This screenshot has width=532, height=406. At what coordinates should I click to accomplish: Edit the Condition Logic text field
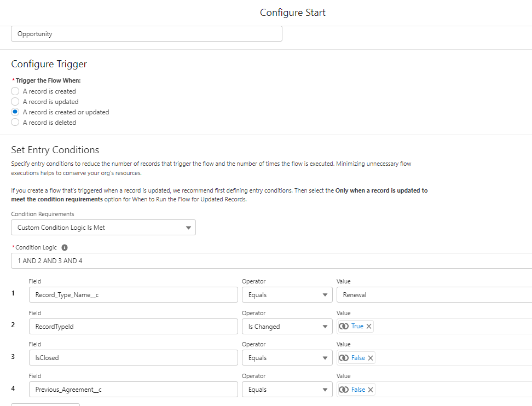pyautogui.click(x=271, y=261)
